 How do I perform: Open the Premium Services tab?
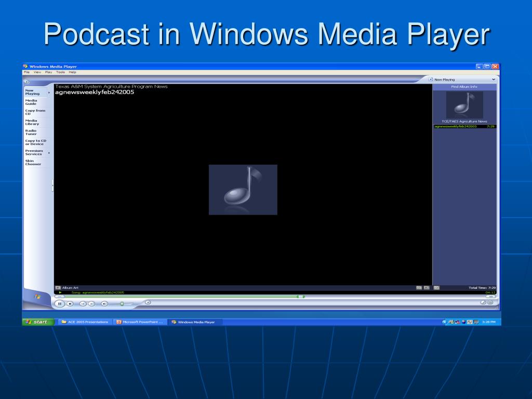[x=35, y=152]
